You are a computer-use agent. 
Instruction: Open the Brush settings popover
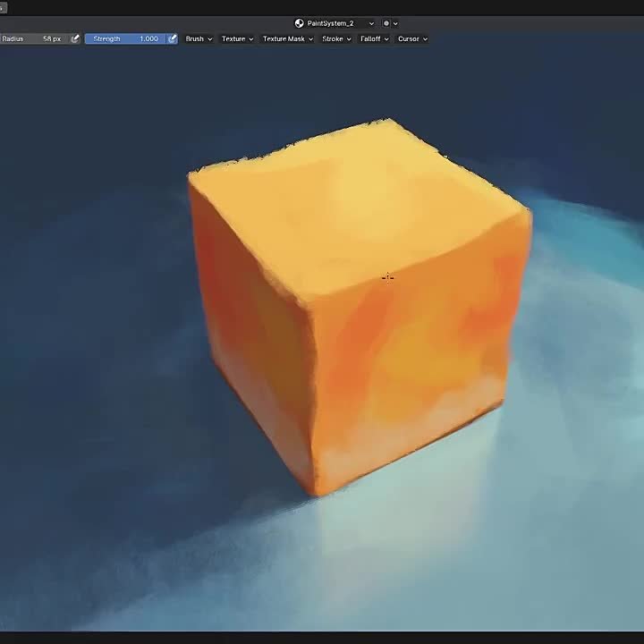(199, 39)
